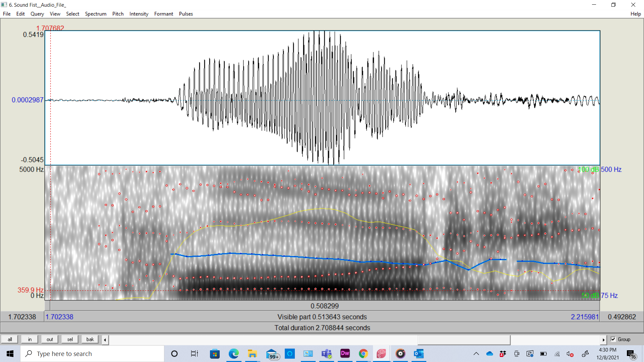Click the 'in' zoom button
This screenshot has height=362, width=644.
30,339
